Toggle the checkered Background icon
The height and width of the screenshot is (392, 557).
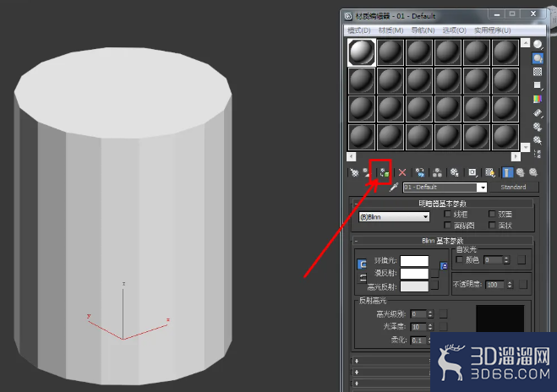click(x=538, y=72)
